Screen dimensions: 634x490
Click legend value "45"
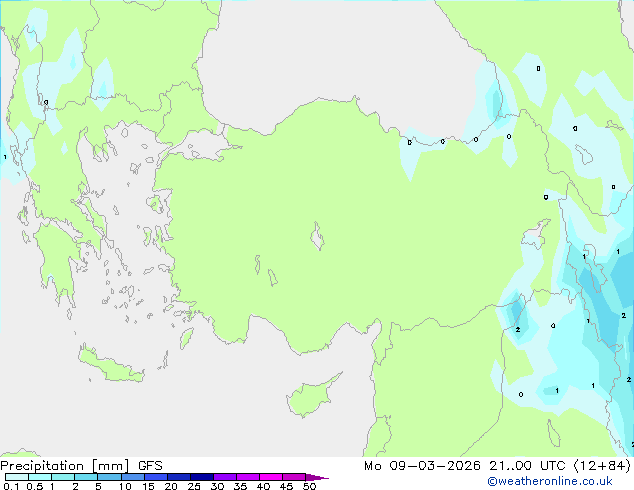[x=286, y=486]
